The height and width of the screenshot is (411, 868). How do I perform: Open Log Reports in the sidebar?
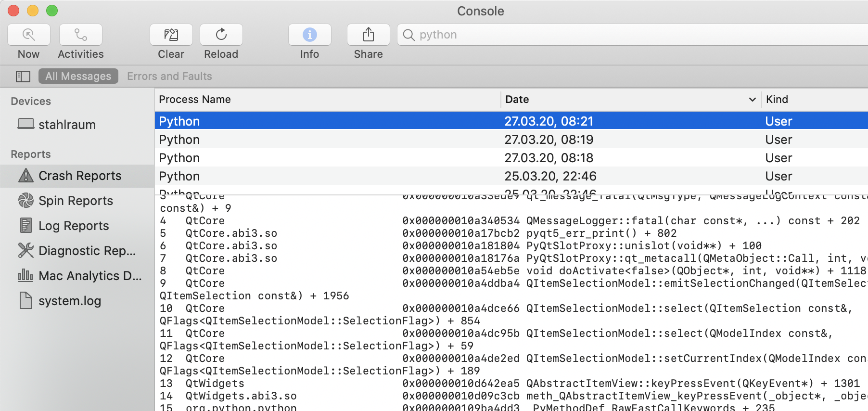point(77,226)
